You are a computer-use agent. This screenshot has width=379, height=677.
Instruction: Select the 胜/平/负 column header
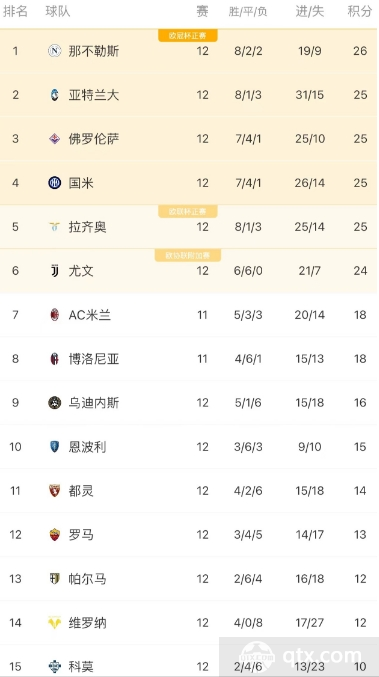[x=248, y=12]
